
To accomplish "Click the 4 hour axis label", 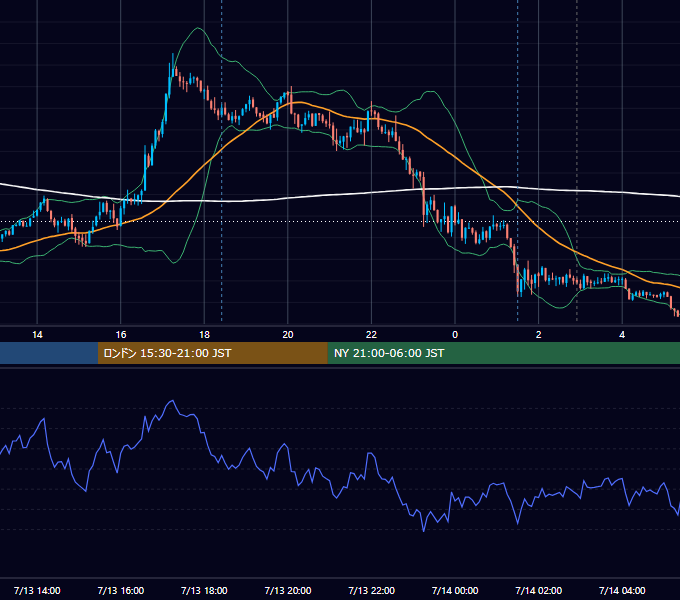I will tap(622, 335).
